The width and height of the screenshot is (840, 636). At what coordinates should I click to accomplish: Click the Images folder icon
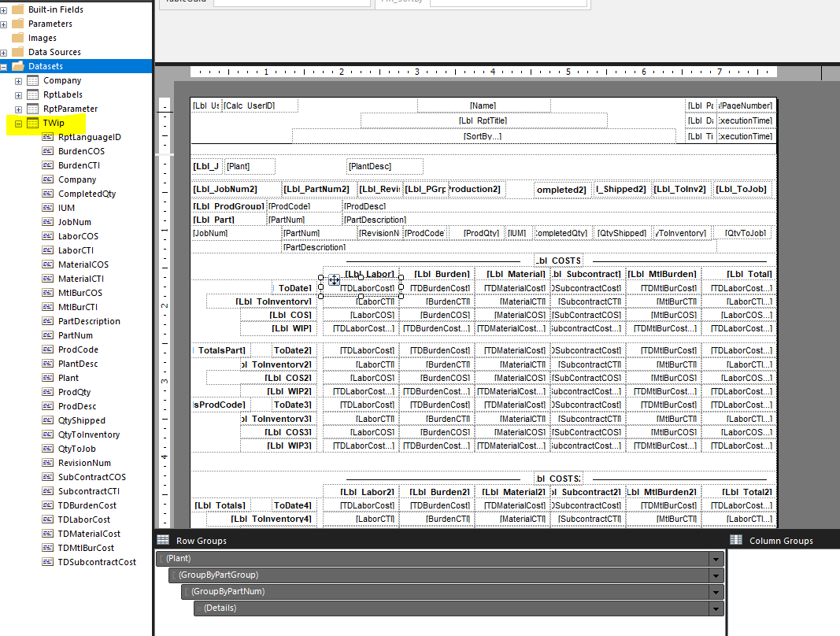17,38
